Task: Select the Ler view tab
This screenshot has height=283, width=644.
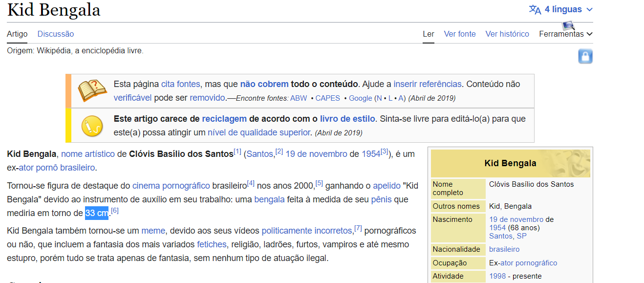Action: point(428,34)
